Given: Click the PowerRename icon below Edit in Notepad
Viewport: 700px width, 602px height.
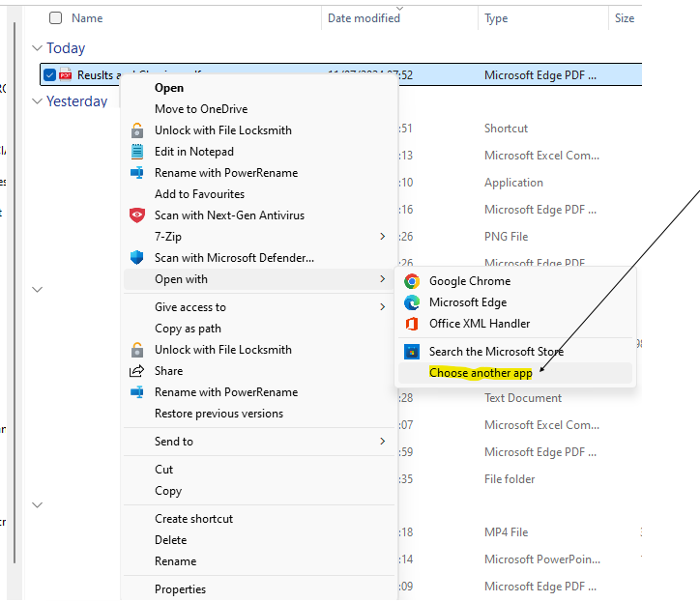Looking at the screenshot, I should click(x=137, y=173).
